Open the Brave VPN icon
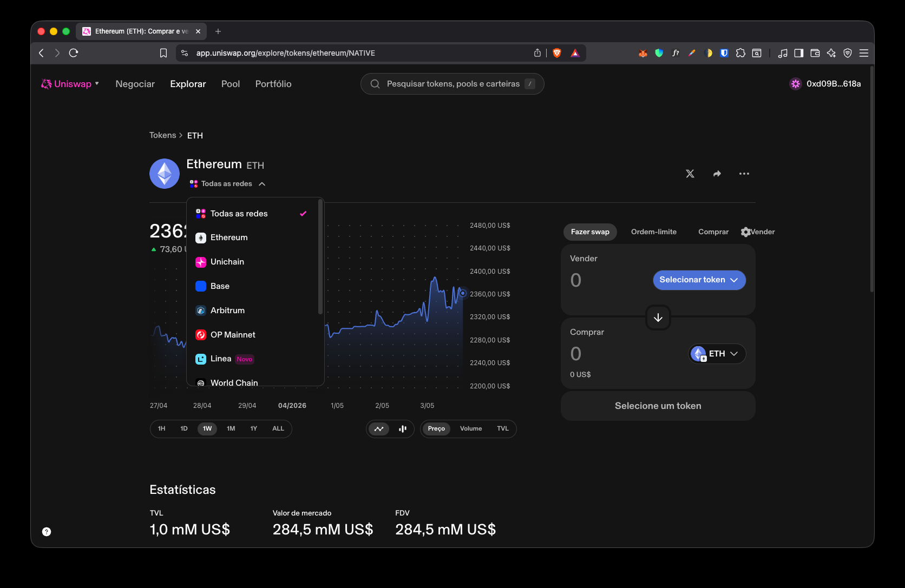 pos(848,53)
